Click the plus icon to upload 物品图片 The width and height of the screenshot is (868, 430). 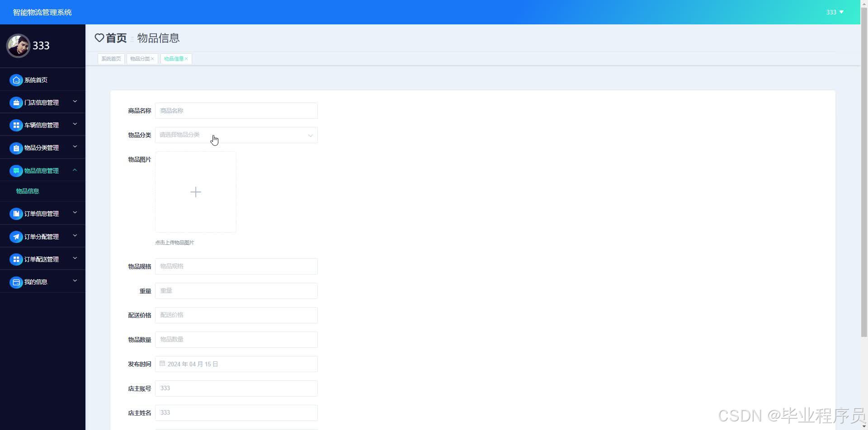196,192
